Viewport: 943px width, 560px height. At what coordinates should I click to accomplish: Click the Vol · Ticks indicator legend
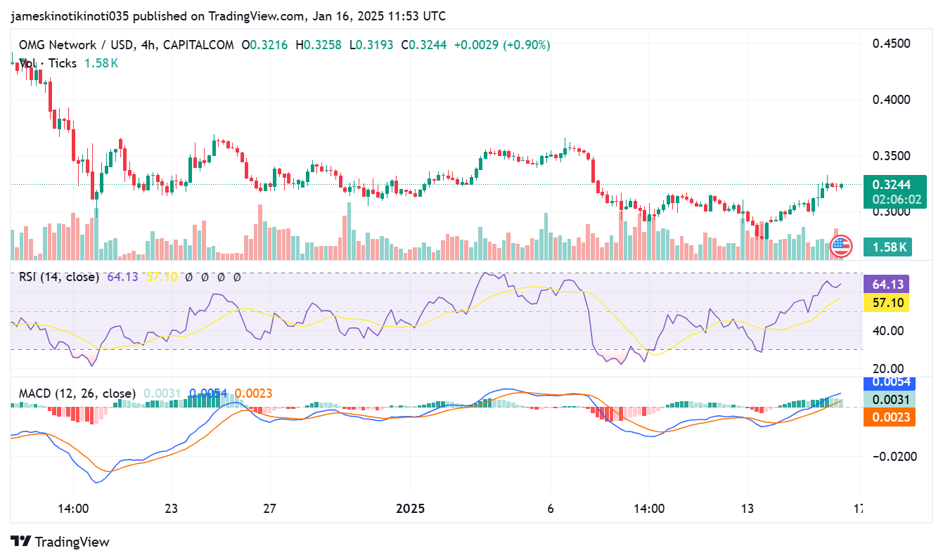tap(48, 63)
